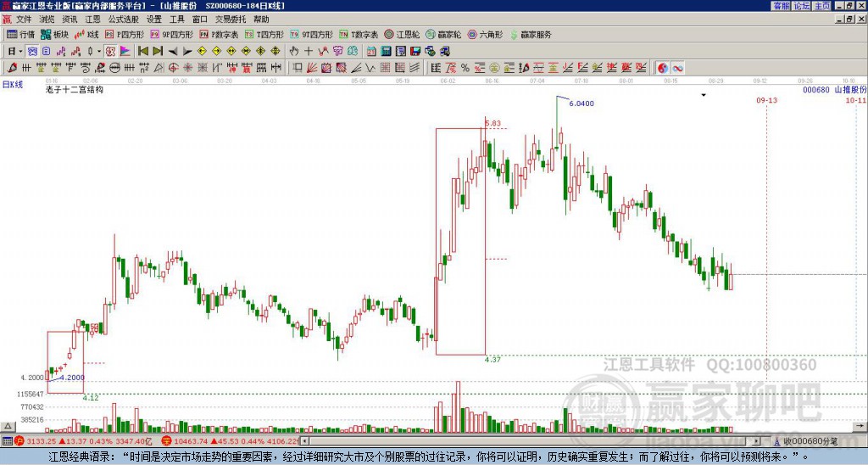This screenshot has height=465, width=868.
Task: Click the up-triangle button at chart bottom-left
Action: pos(8,426)
